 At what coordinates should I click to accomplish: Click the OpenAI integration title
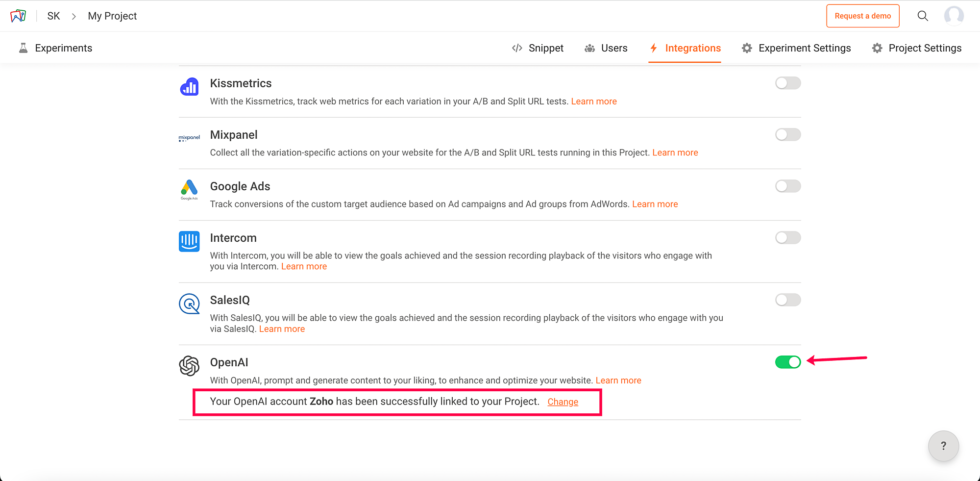[229, 362]
